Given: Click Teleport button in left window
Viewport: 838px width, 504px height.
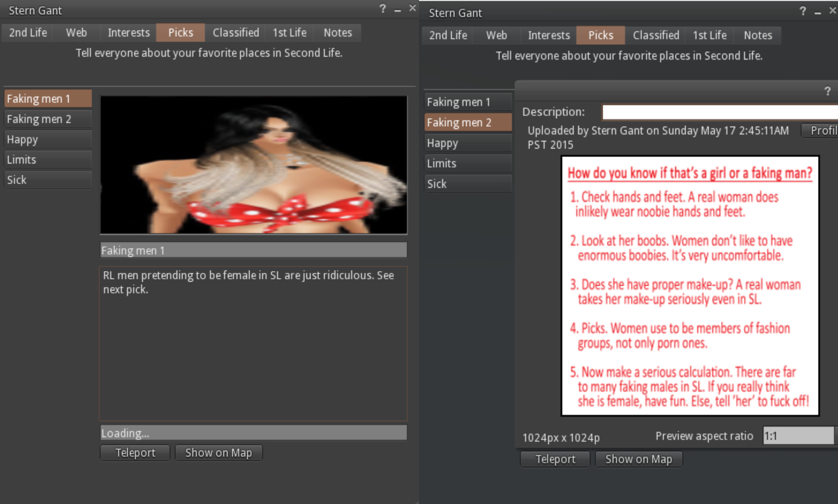Looking at the screenshot, I should [135, 453].
